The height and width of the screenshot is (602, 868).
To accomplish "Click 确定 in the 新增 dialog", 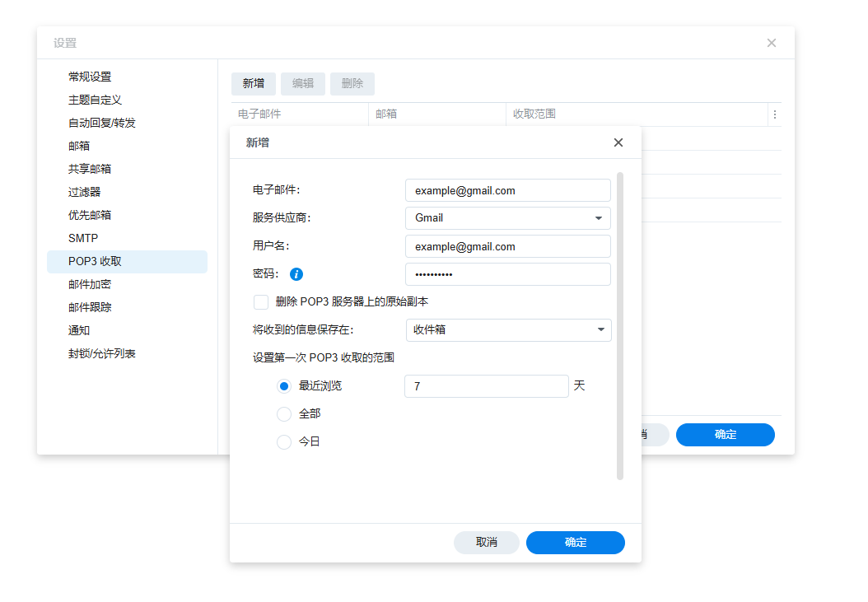I will coord(575,543).
